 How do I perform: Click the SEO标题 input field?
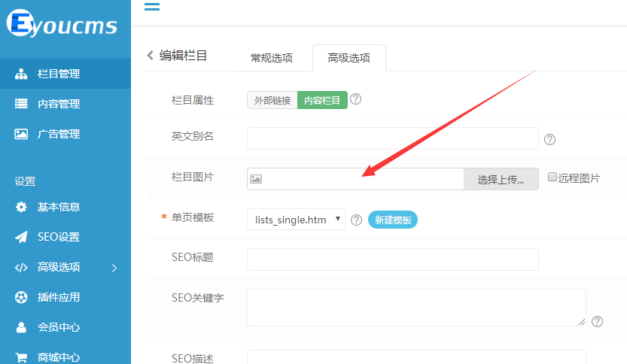pyautogui.click(x=392, y=259)
